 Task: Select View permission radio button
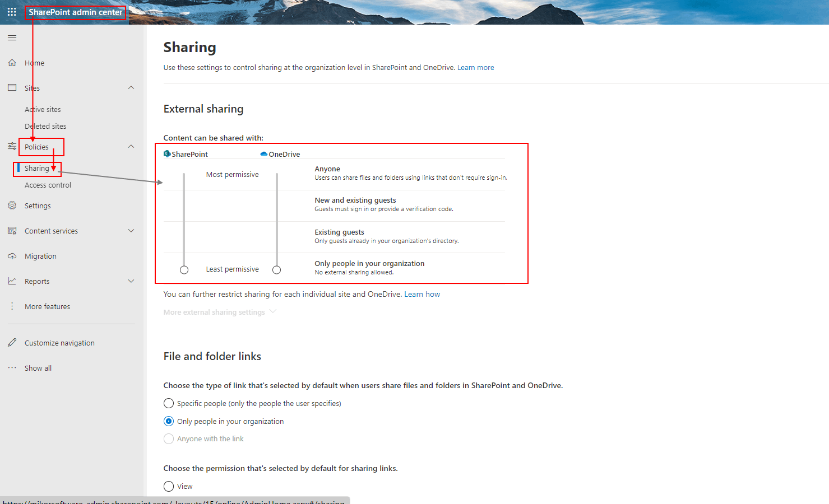click(x=169, y=486)
